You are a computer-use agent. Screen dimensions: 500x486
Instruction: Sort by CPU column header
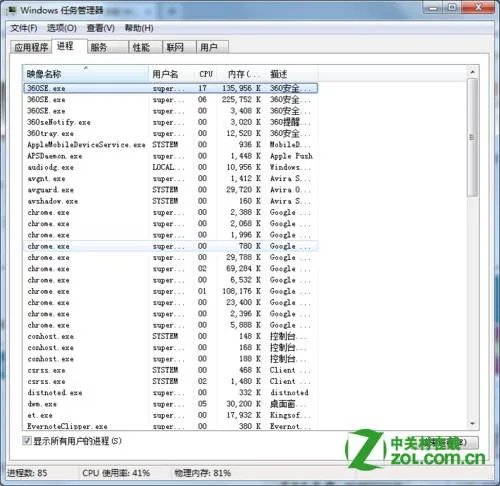pos(206,74)
